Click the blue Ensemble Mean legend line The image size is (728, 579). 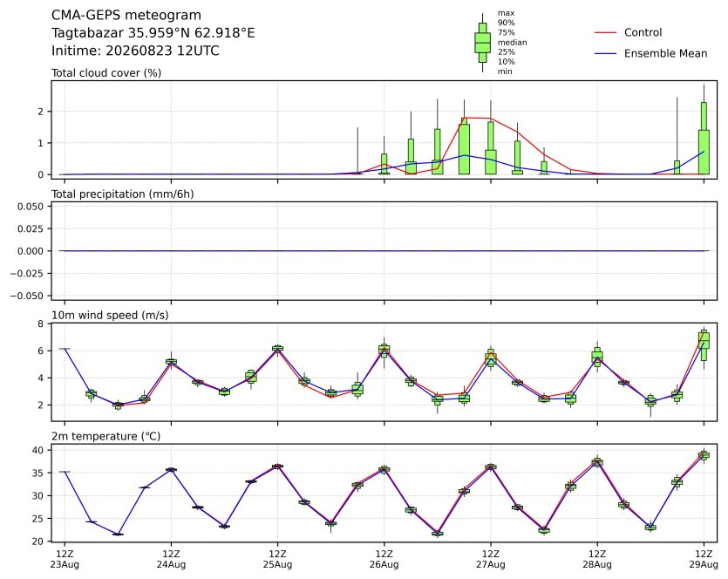point(605,54)
